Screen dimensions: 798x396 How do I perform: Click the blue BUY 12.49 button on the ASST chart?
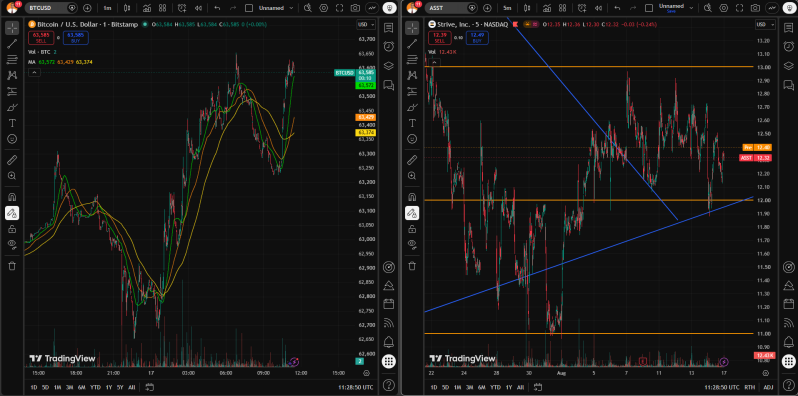click(x=477, y=38)
